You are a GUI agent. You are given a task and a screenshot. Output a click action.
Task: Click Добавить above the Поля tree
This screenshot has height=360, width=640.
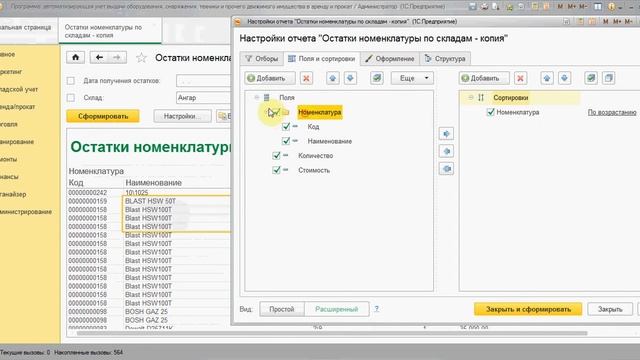click(x=270, y=78)
